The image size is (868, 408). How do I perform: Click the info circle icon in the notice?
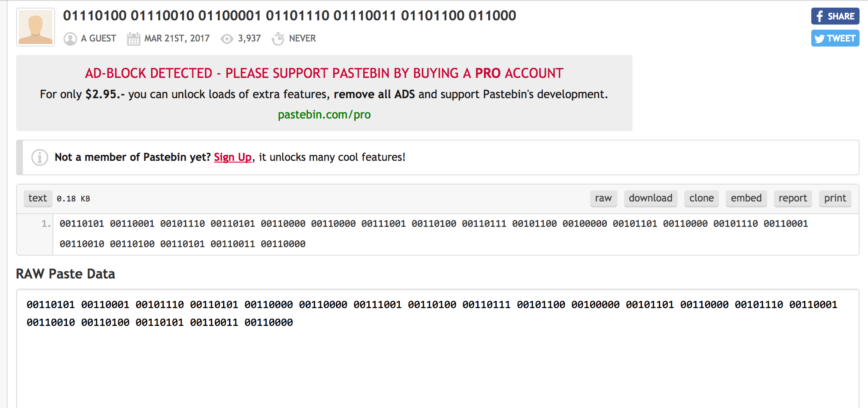tap(40, 157)
